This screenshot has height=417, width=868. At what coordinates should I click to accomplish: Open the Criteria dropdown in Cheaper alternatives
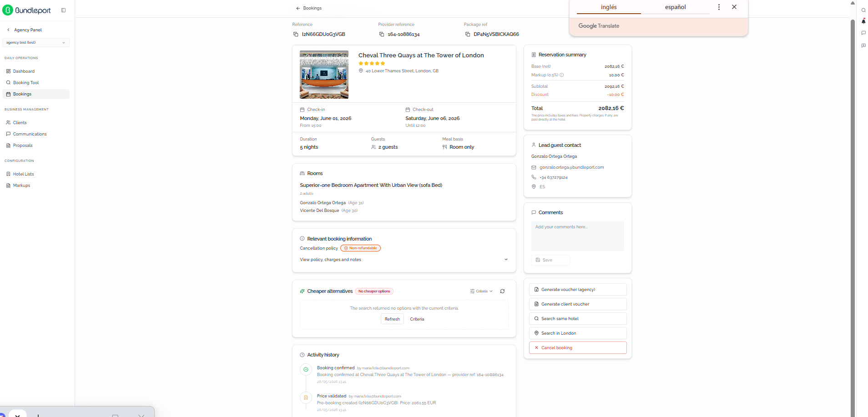pos(481,291)
